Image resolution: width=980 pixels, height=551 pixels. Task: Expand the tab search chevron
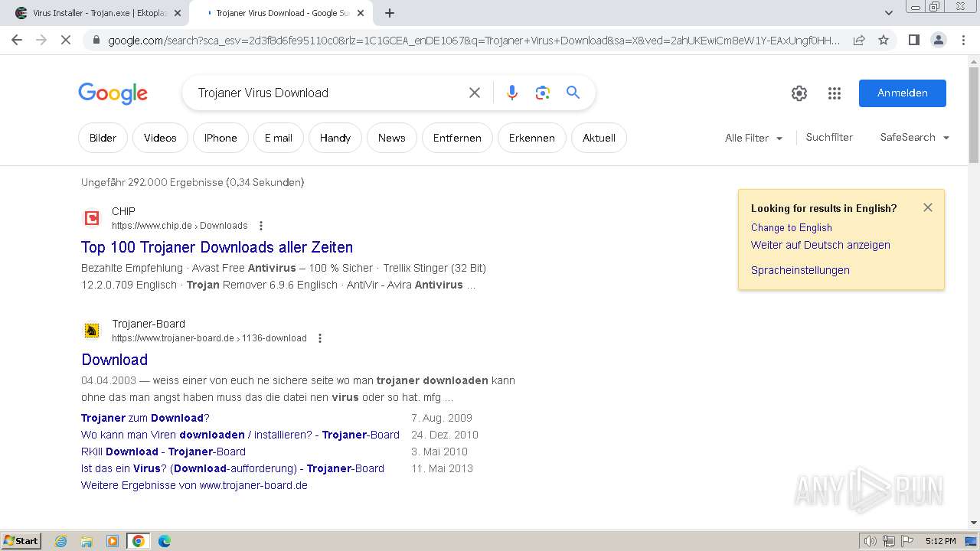888,13
